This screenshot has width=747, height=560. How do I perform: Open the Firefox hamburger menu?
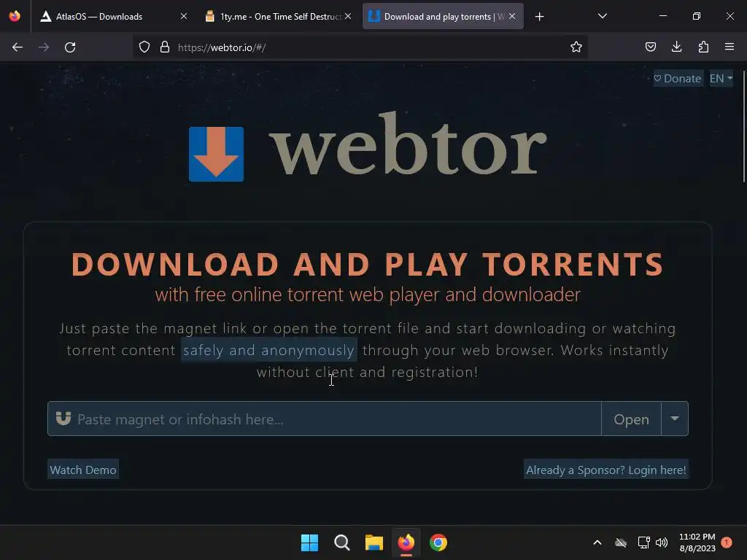tap(729, 47)
